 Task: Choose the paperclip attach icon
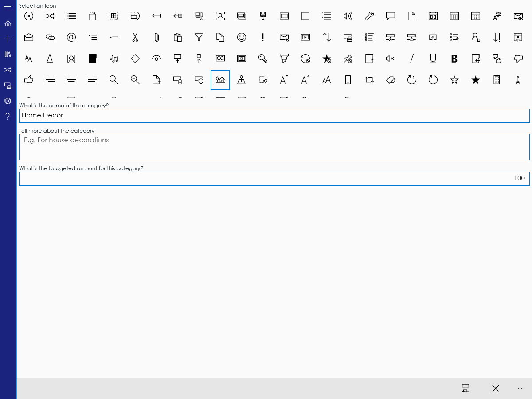[156, 37]
